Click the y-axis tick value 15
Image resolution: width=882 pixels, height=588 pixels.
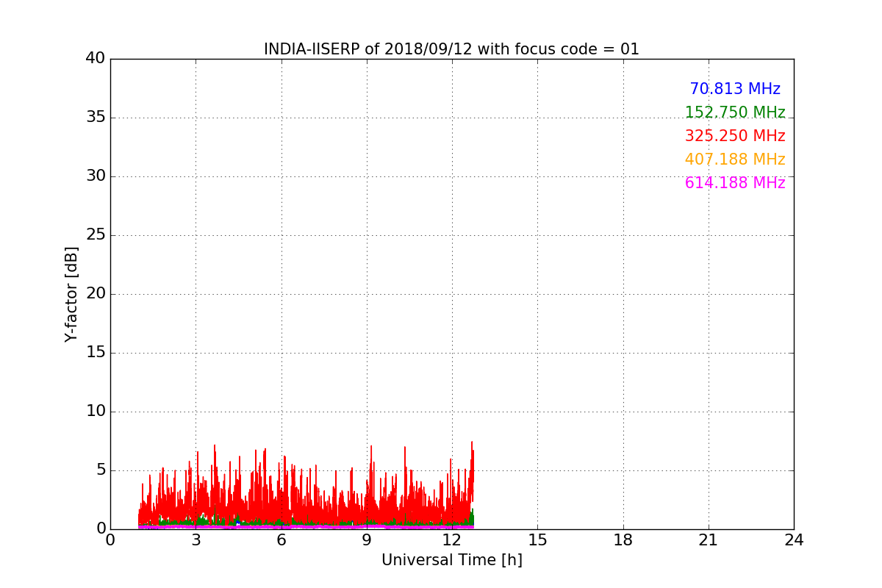click(x=96, y=353)
